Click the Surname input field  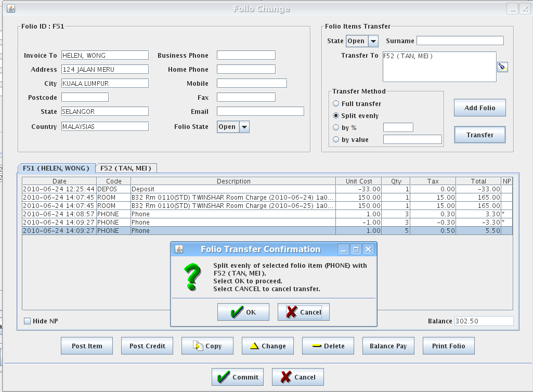pos(460,41)
